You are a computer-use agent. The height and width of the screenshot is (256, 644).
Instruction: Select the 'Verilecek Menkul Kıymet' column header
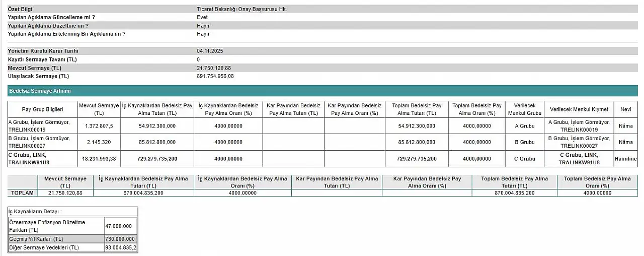coord(579,109)
